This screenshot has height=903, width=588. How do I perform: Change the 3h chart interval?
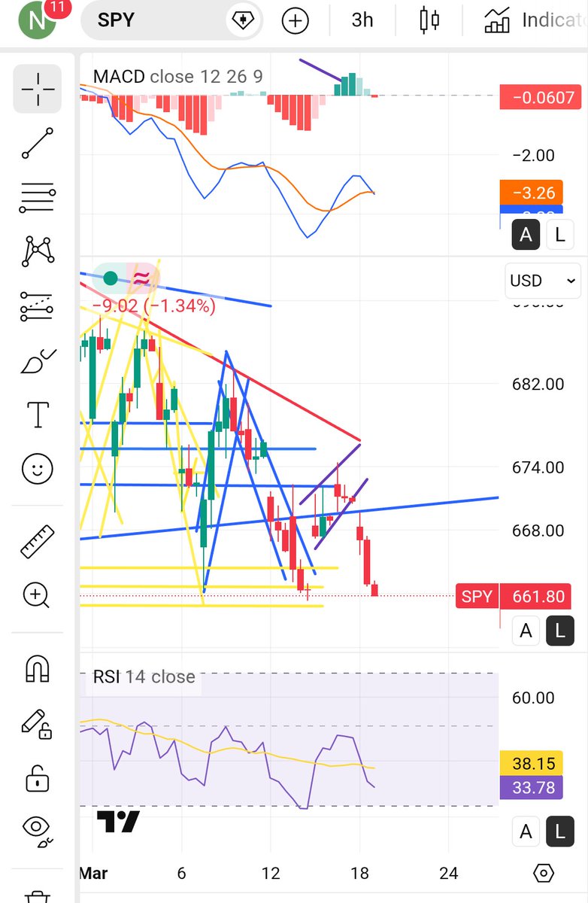pyautogui.click(x=362, y=20)
